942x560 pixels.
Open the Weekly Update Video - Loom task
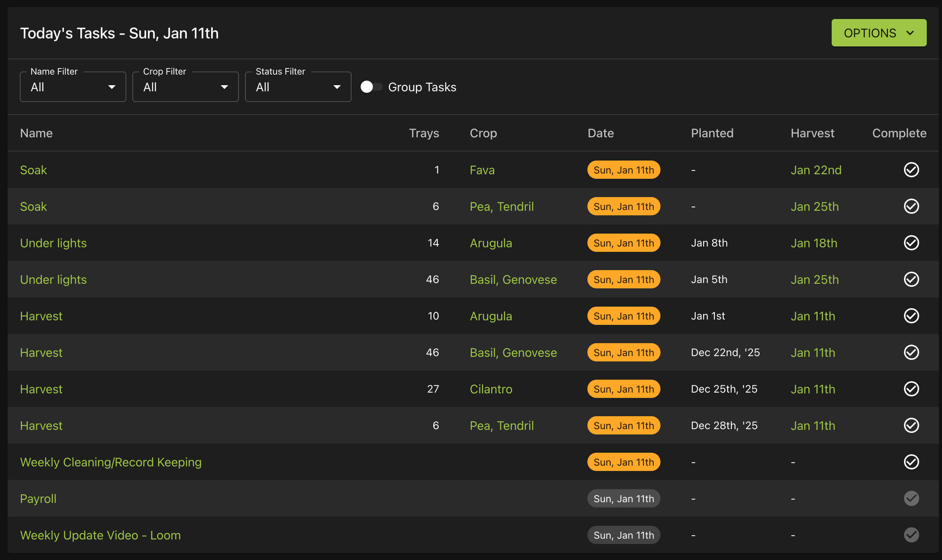pos(100,535)
